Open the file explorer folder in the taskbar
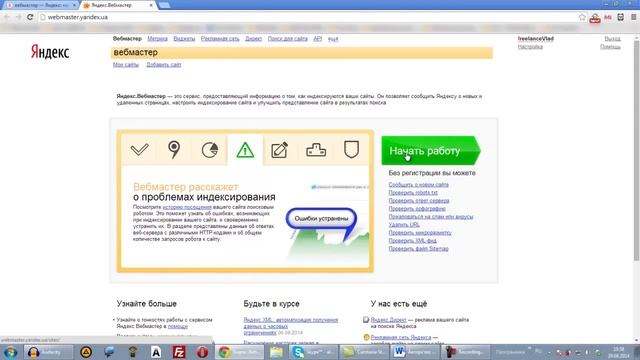The width and height of the screenshot is (640, 360). [276, 352]
